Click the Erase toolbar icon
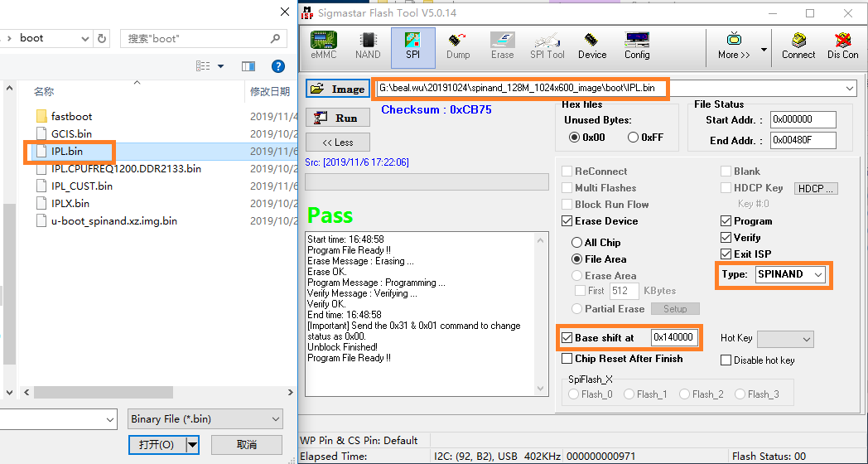Screen dimensions: 868x464 pos(502,46)
